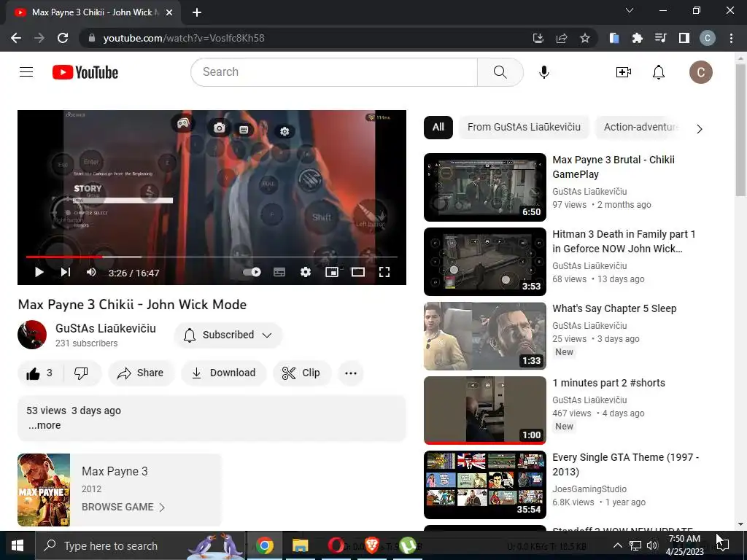This screenshot has height=560, width=747.
Task: Share this page from address bar
Action: 562,38
